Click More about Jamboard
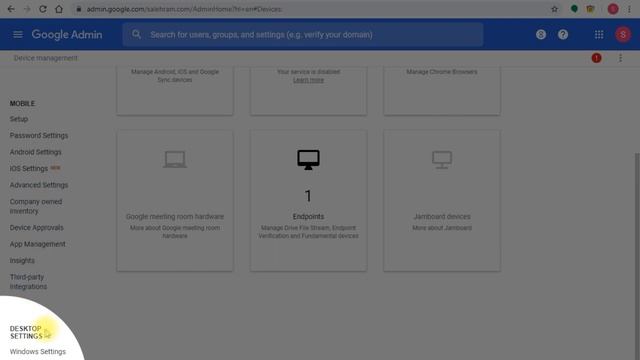Image resolution: width=640 pixels, height=360 pixels. [442, 228]
